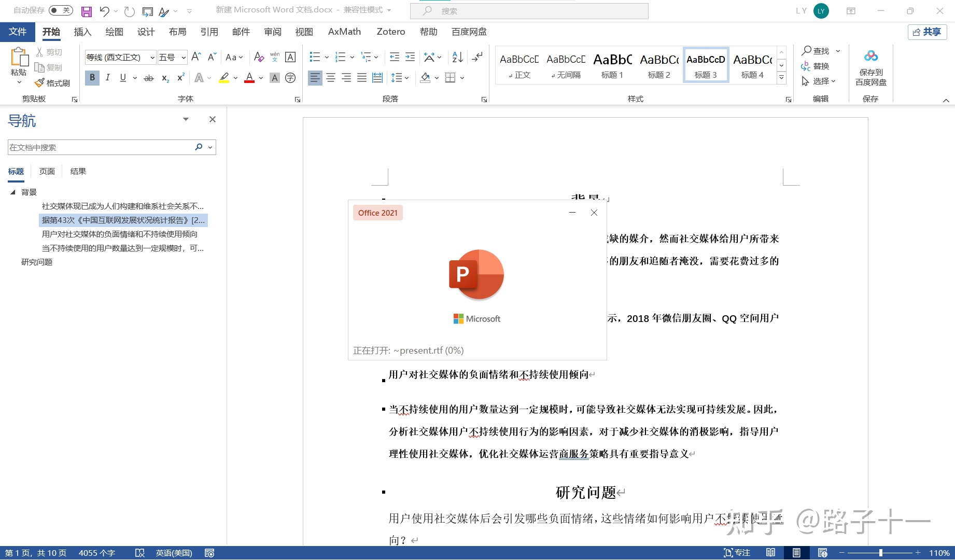Open the navigation search options dropdown
The width and height of the screenshot is (955, 560).
[210, 147]
